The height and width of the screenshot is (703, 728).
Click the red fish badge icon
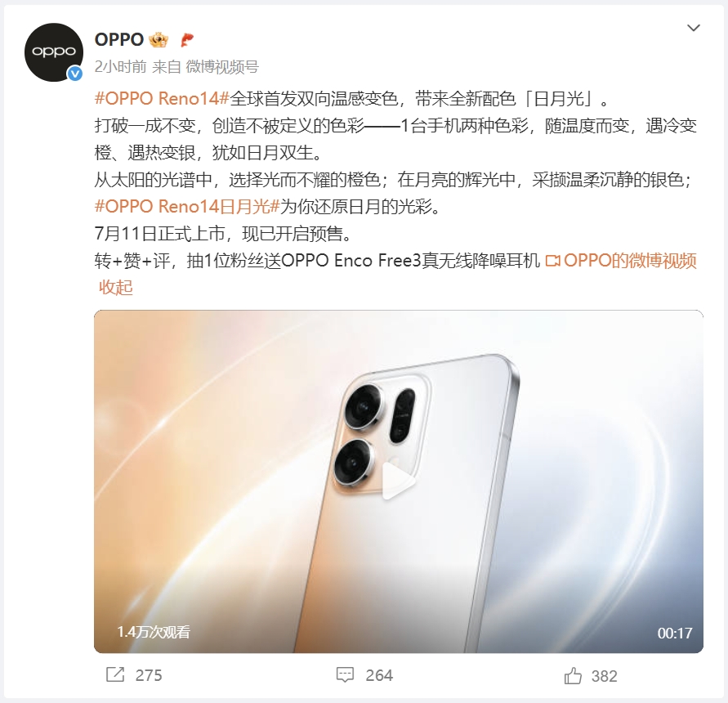point(187,40)
